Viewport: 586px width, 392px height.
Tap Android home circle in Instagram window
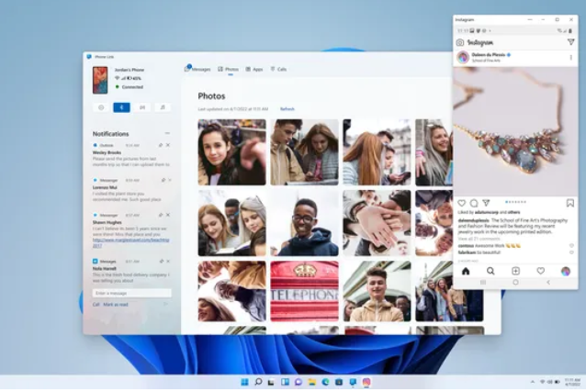(516, 283)
